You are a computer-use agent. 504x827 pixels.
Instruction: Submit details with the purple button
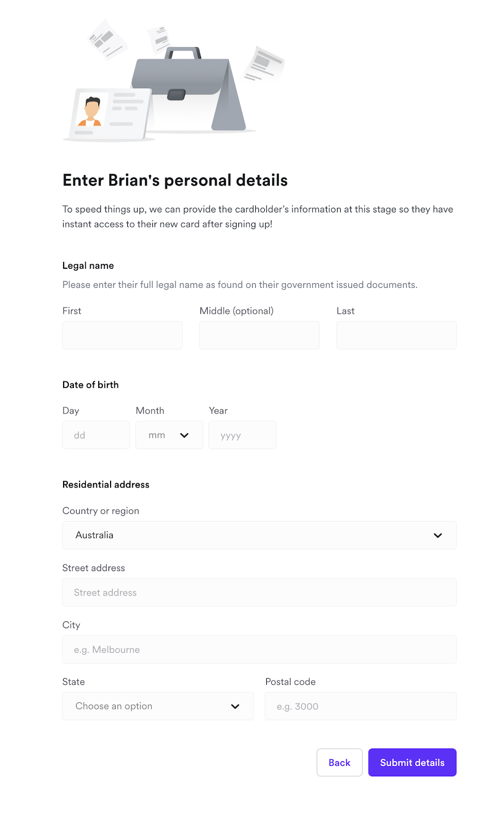tap(413, 762)
